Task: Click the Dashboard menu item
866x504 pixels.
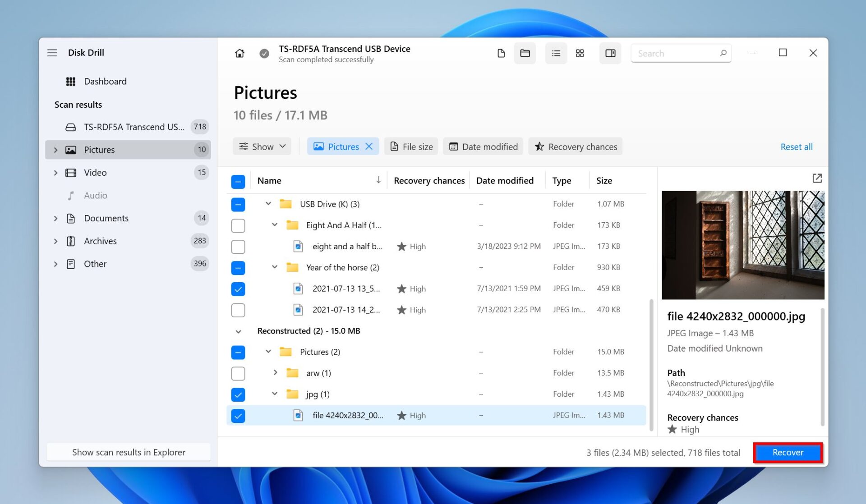Action: tap(106, 81)
